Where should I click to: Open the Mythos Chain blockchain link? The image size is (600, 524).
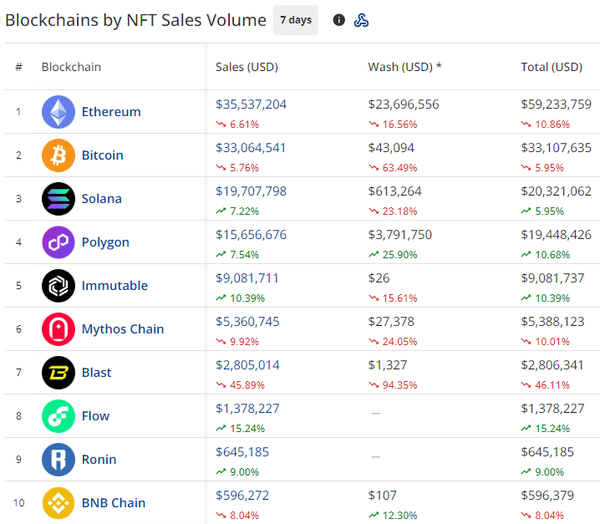pos(122,329)
